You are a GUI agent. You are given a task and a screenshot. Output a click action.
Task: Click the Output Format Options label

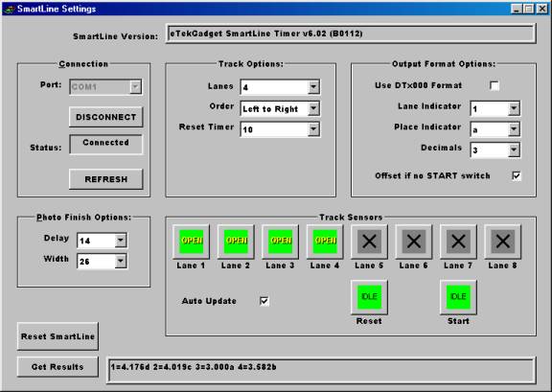444,64
